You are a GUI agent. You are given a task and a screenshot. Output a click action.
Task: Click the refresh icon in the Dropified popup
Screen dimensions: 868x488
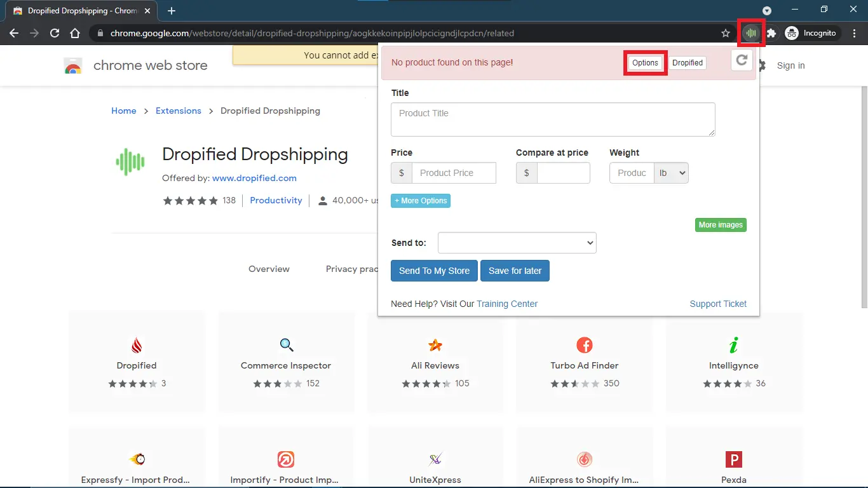coord(742,60)
